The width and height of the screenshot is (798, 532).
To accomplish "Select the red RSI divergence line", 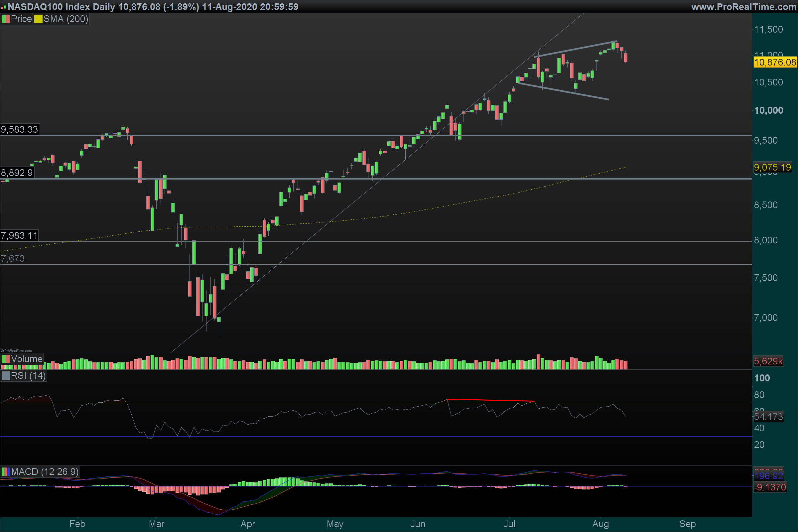I will tap(490, 400).
